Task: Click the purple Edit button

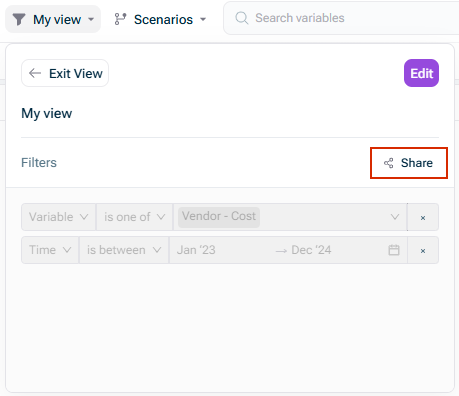Action: point(421,73)
